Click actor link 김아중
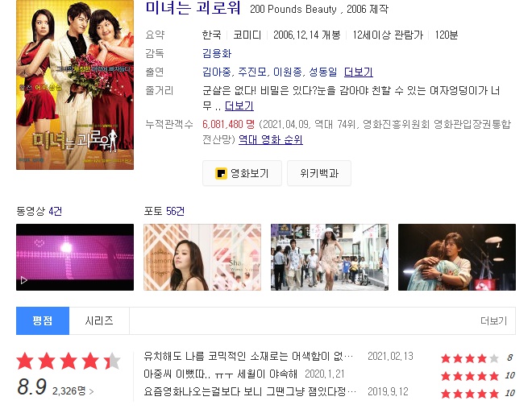This screenshot has height=409, width=532. (x=217, y=72)
